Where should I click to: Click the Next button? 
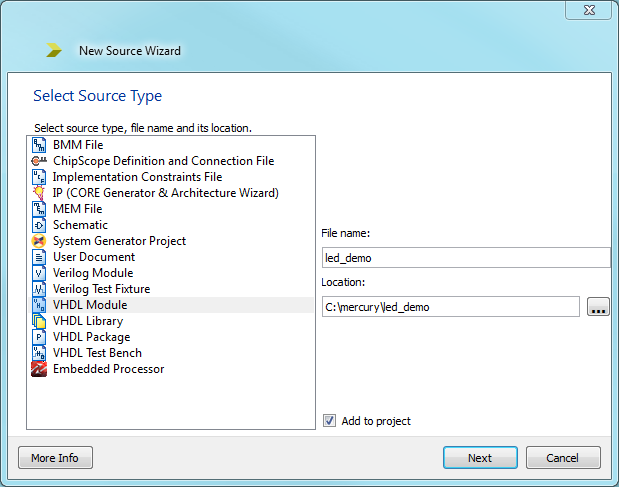coord(480,458)
